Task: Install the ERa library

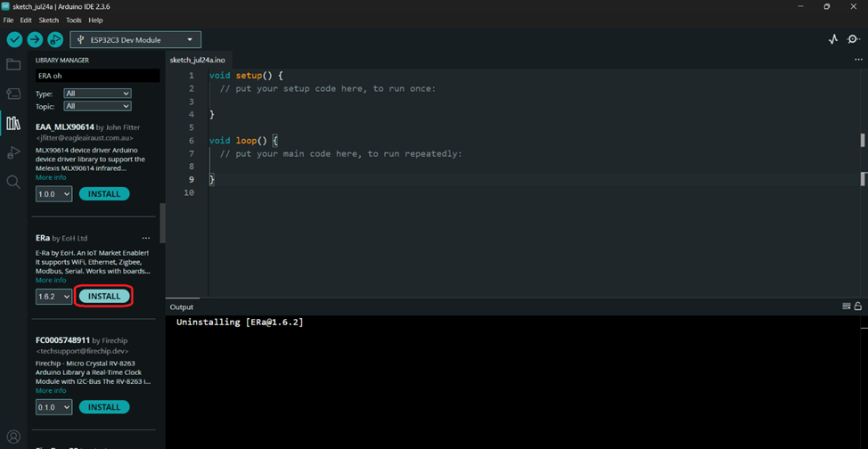Action: pos(104,296)
